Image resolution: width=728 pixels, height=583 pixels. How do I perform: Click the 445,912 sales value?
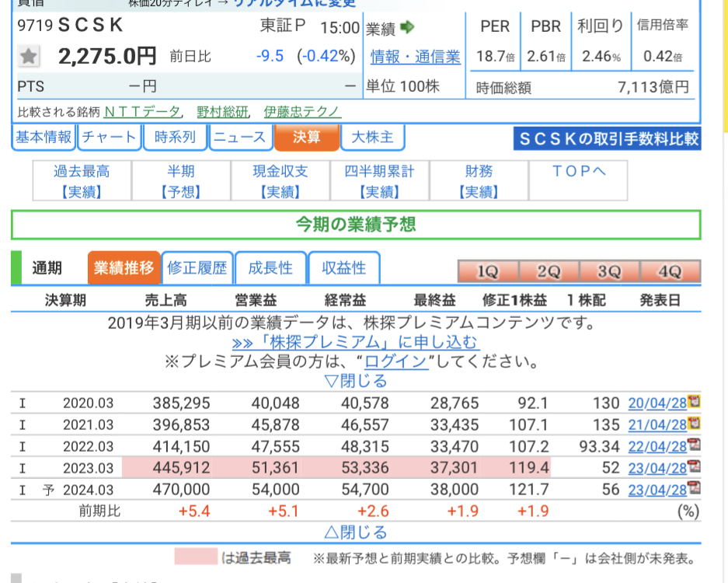coord(182,467)
